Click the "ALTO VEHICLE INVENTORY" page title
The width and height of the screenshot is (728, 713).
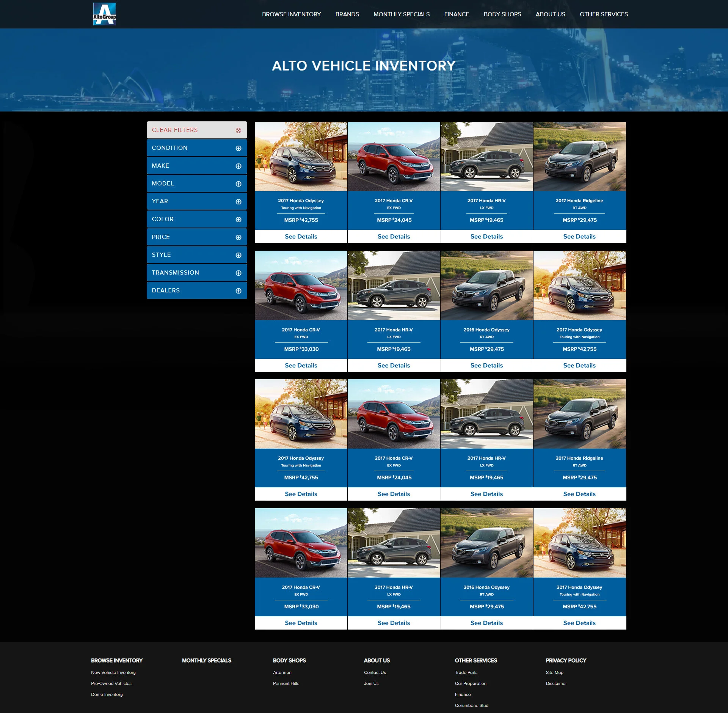(x=364, y=66)
